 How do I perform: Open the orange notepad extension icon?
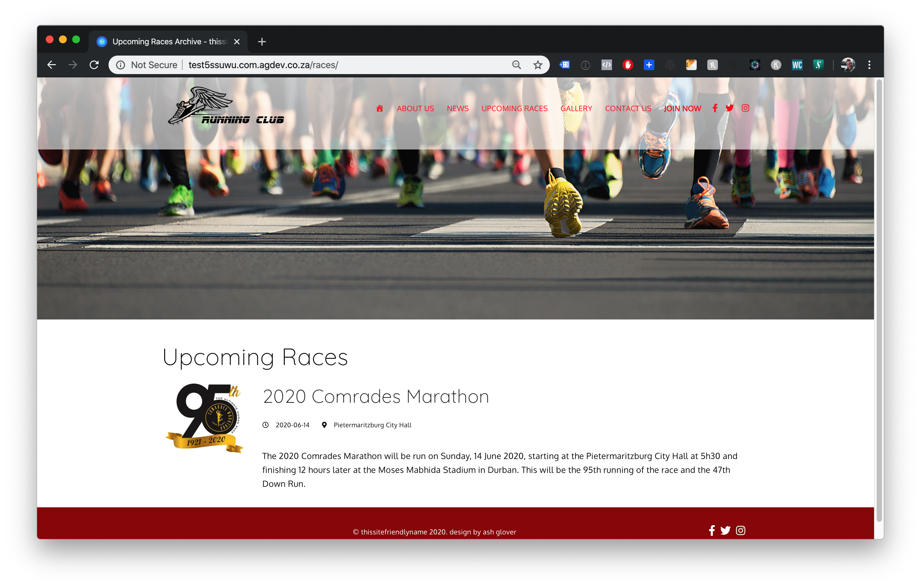click(x=691, y=65)
